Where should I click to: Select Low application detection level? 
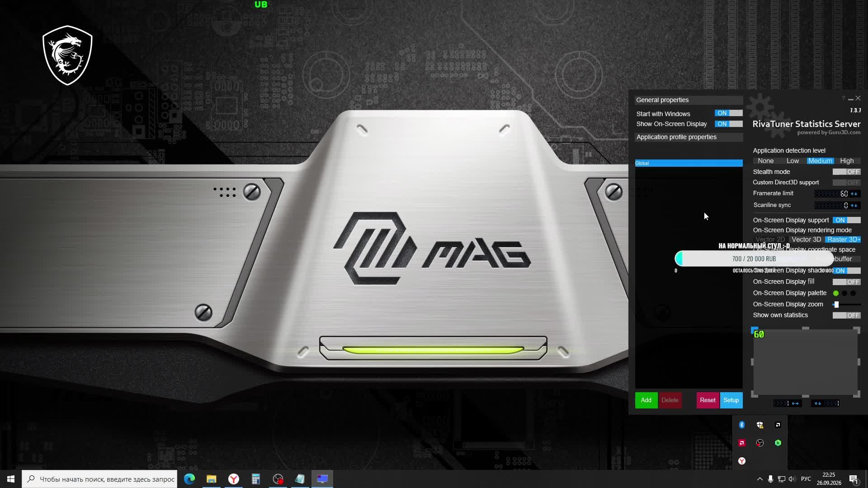793,161
